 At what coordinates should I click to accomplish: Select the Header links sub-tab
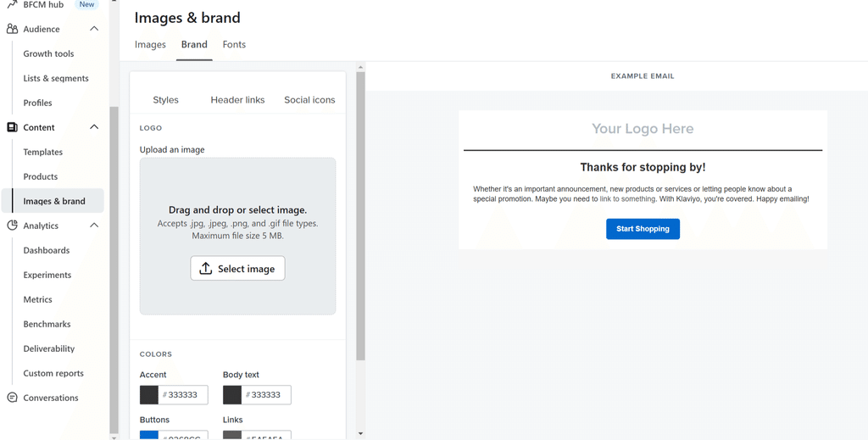(237, 100)
